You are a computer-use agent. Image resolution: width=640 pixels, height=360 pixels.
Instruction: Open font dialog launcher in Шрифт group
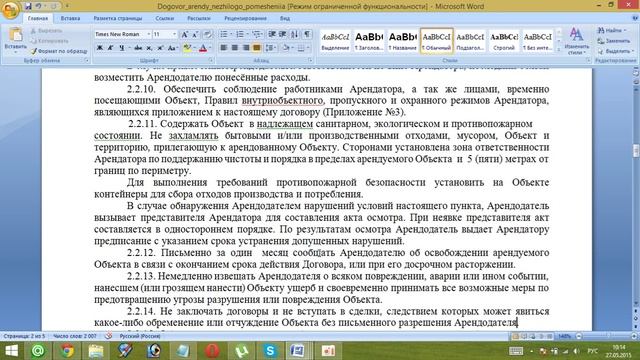(x=211, y=60)
